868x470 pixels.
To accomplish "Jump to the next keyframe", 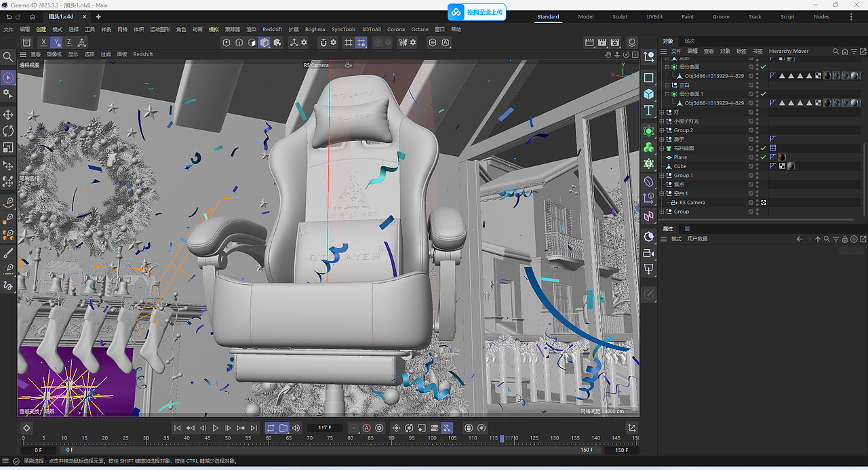I will [x=241, y=428].
